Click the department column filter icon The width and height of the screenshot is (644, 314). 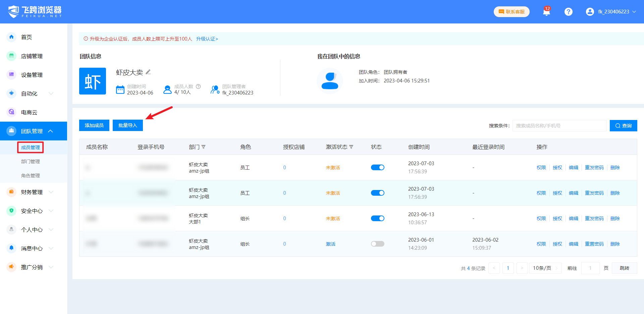pos(204,147)
